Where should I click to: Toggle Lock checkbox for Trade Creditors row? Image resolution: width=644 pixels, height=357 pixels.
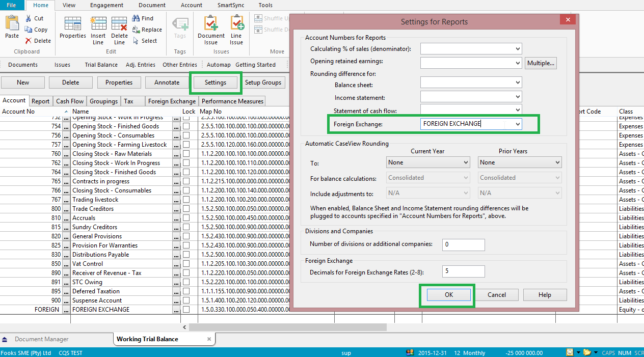pos(187,209)
